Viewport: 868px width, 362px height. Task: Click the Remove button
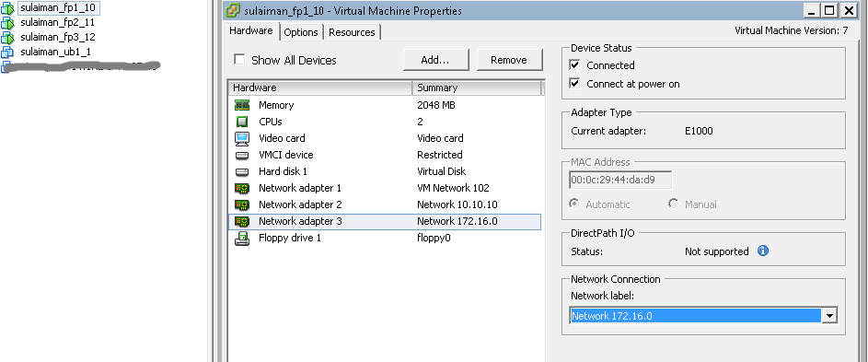pos(509,60)
